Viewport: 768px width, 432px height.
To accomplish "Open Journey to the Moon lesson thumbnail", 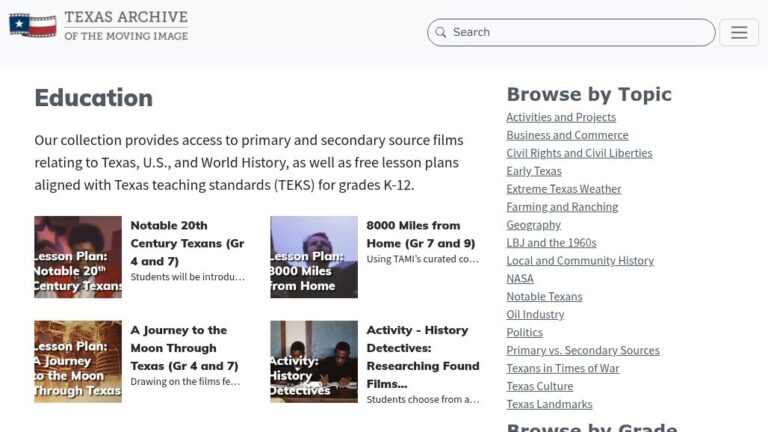I will click(x=78, y=362).
